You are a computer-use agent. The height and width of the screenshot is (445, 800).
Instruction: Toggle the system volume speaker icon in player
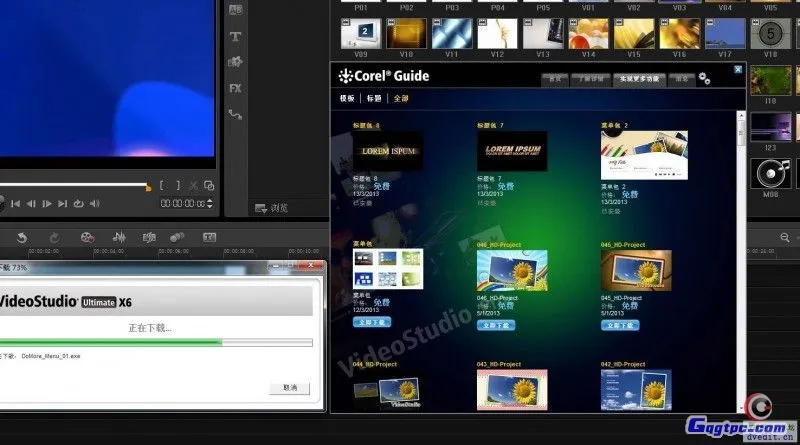pos(94,204)
